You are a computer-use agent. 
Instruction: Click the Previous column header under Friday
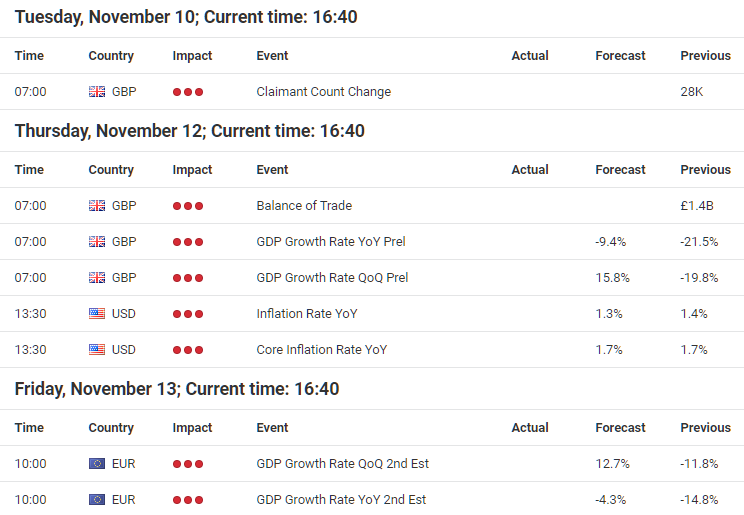click(705, 428)
